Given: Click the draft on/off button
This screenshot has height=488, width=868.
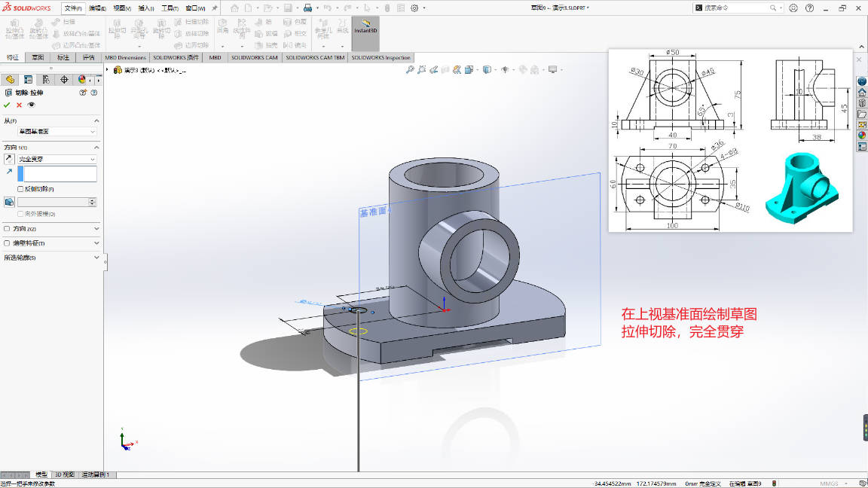Looking at the screenshot, I should pos(9,202).
